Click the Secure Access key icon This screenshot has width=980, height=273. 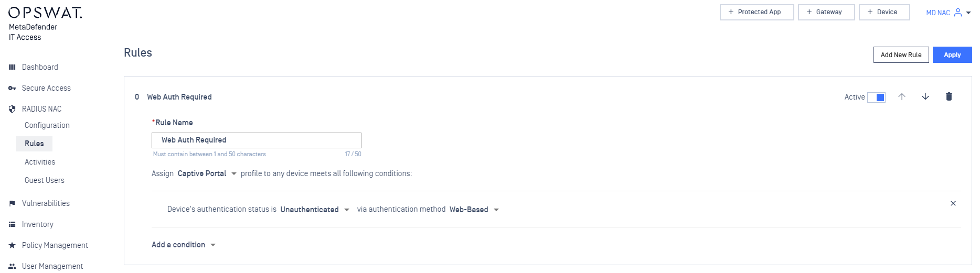(x=12, y=88)
